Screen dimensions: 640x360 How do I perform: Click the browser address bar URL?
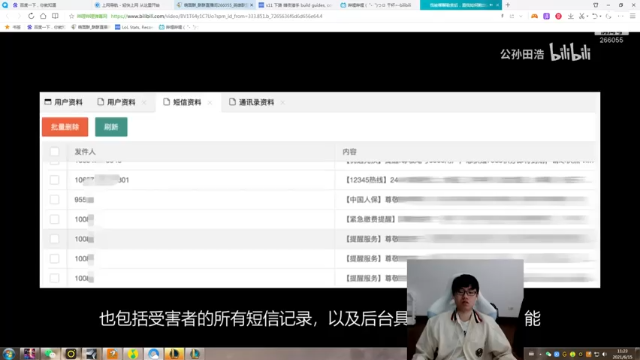pos(216,16)
